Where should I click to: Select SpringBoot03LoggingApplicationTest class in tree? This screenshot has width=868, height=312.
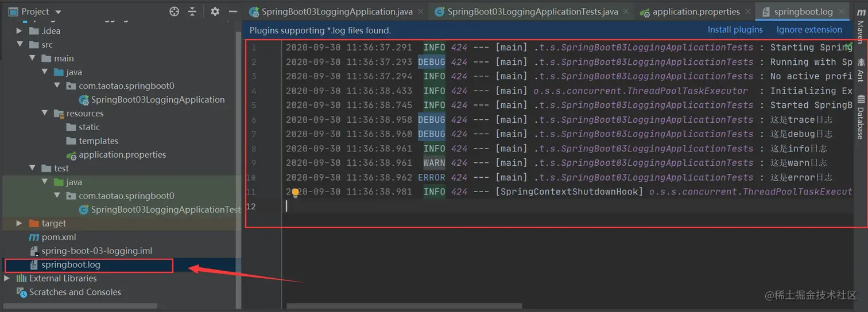click(x=166, y=210)
